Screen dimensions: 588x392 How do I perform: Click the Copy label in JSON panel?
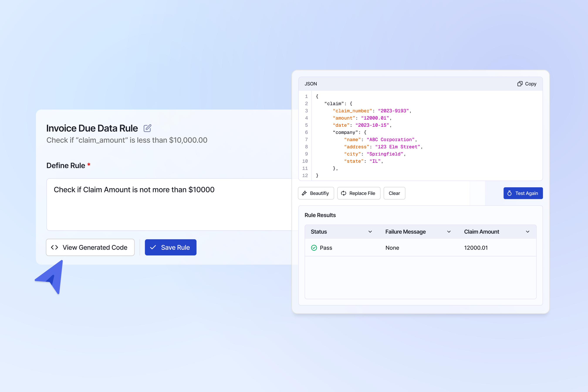pos(531,84)
